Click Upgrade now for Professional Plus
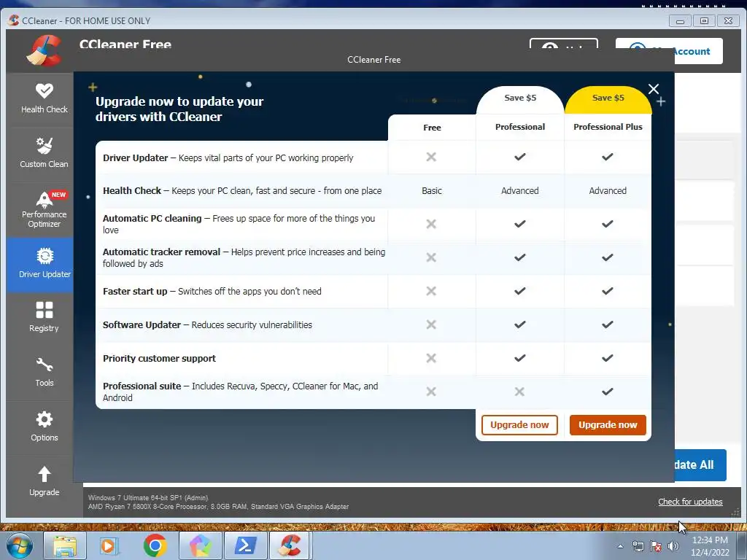Screen dimensions: 747x560 [608, 425]
